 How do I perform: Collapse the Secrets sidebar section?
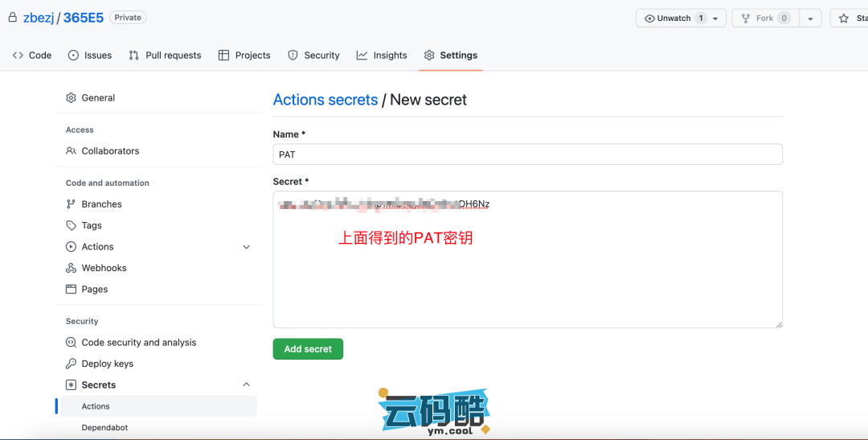pos(246,385)
